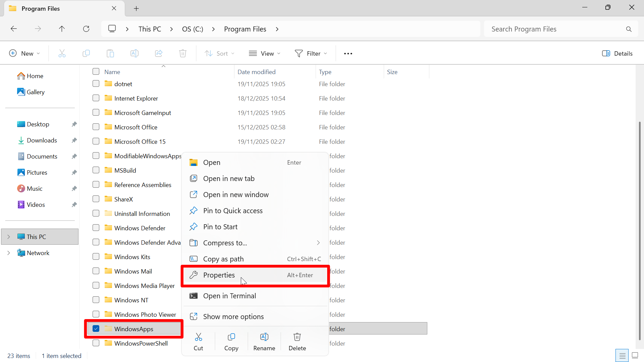The width and height of the screenshot is (644, 362).
Task: Select Pin to Quick access menu entry
Action: (x=233, y=210)
